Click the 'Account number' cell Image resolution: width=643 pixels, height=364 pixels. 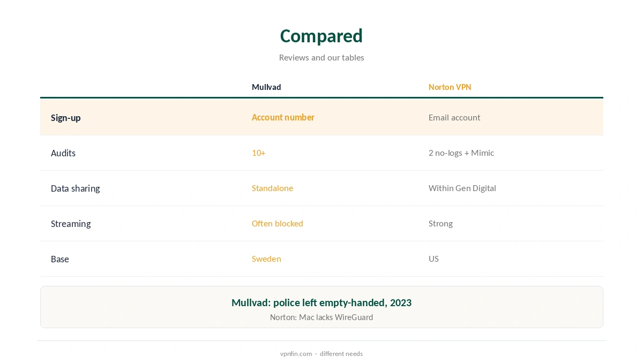pos(283,117)
